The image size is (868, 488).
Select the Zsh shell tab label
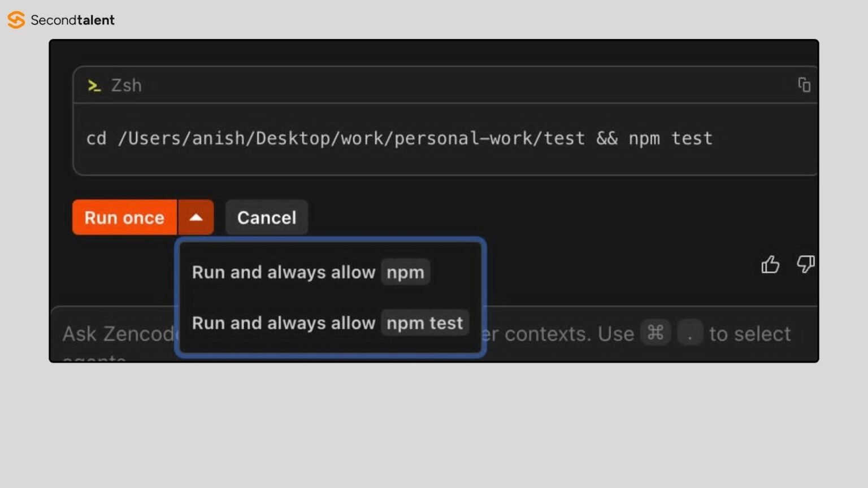(127, 85)
